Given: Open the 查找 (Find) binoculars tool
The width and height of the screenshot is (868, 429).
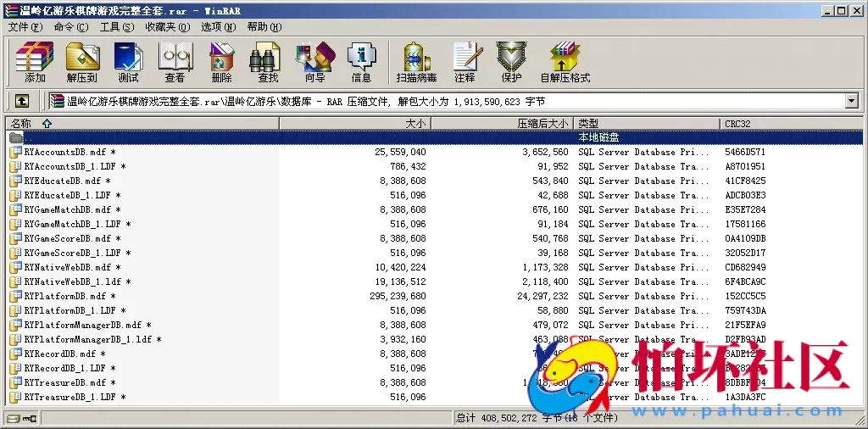Looking at the screenshot, I should tap(268, 62).
